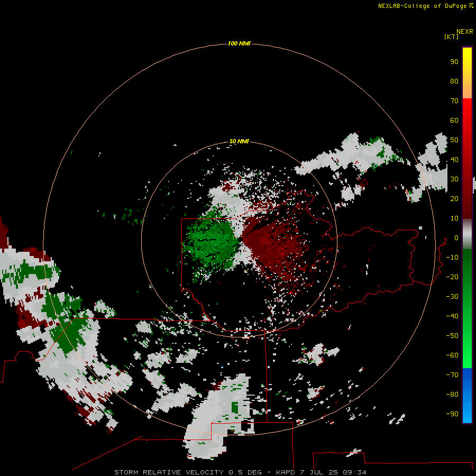Click the 60 value on the velocity scale
The width and height of the screenshot is (476, 476).
pos(454,121)
